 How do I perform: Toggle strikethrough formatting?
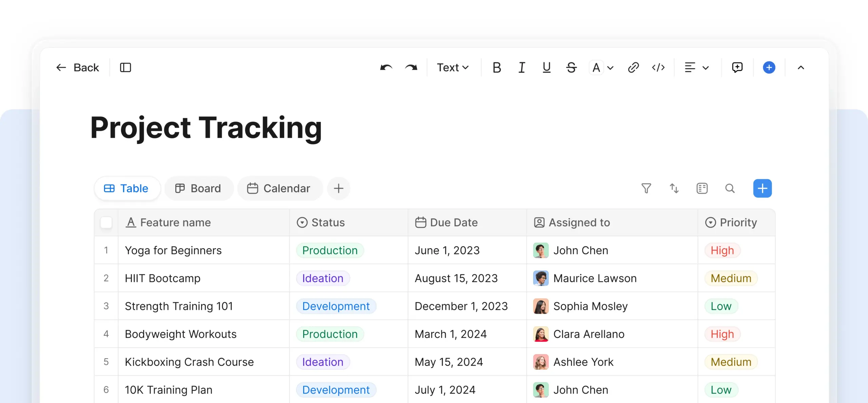571,67
